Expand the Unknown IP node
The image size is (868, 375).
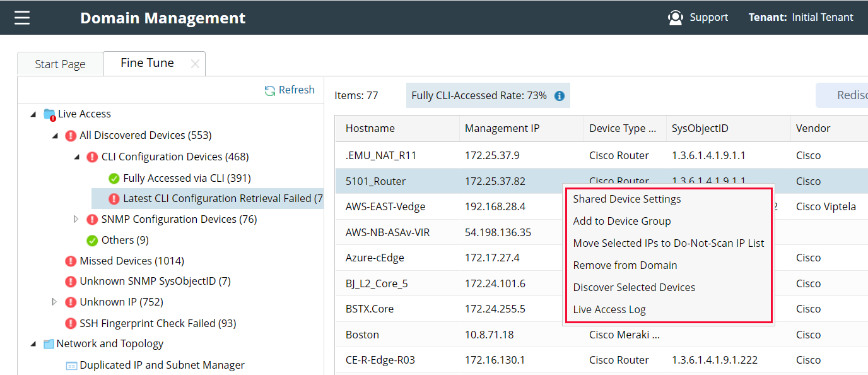54,302
